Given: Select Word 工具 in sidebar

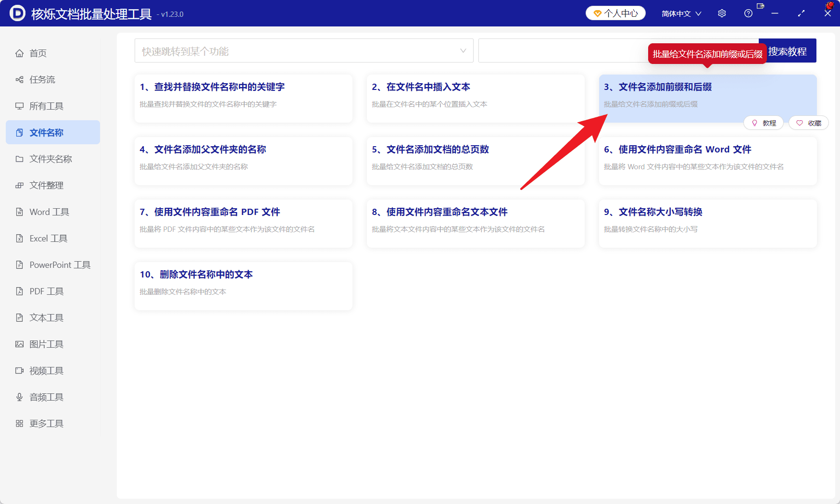Looking at the screenshot, I should tap(53, 212).
